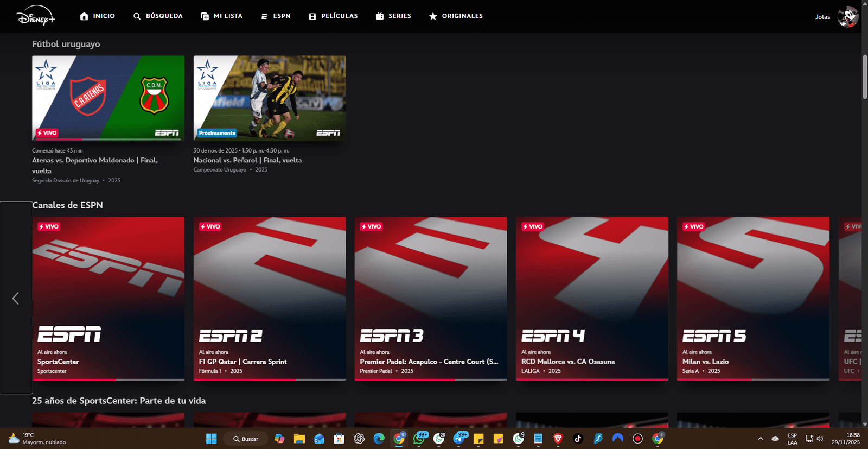This screenshot has width=868, height=449.
Task: Open Búsqueda search page
Action: tap(158, 16)
